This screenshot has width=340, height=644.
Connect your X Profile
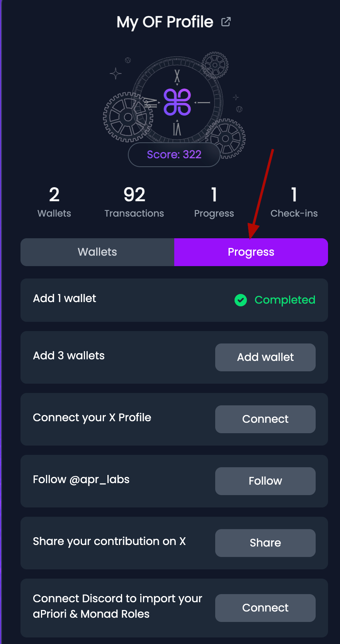tap(265, 419)
